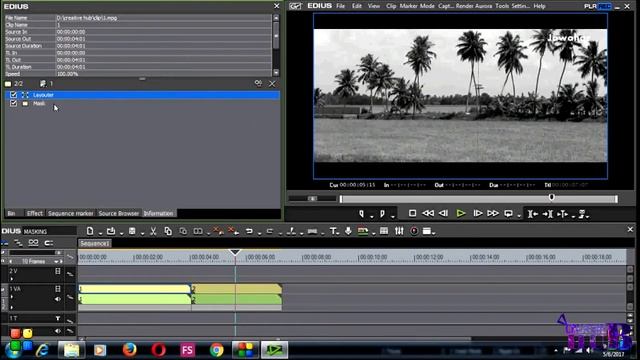Expand the 2 V track triangle
The image size is (640, 360).
(x=11, y=279)
